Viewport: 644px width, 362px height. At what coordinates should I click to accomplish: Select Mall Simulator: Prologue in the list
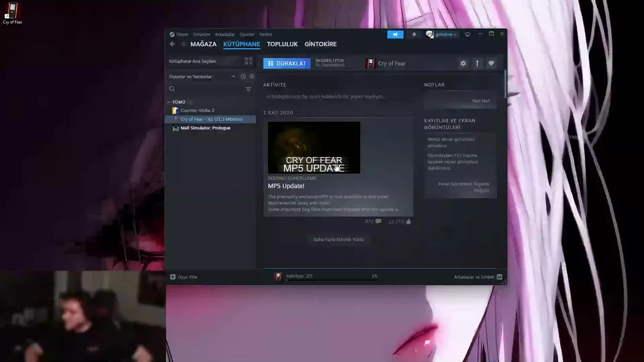210,128
